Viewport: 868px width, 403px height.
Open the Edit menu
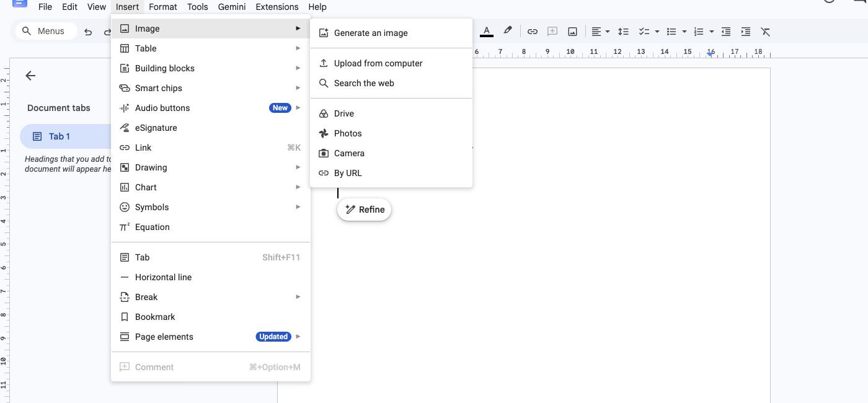click(69, 7)
